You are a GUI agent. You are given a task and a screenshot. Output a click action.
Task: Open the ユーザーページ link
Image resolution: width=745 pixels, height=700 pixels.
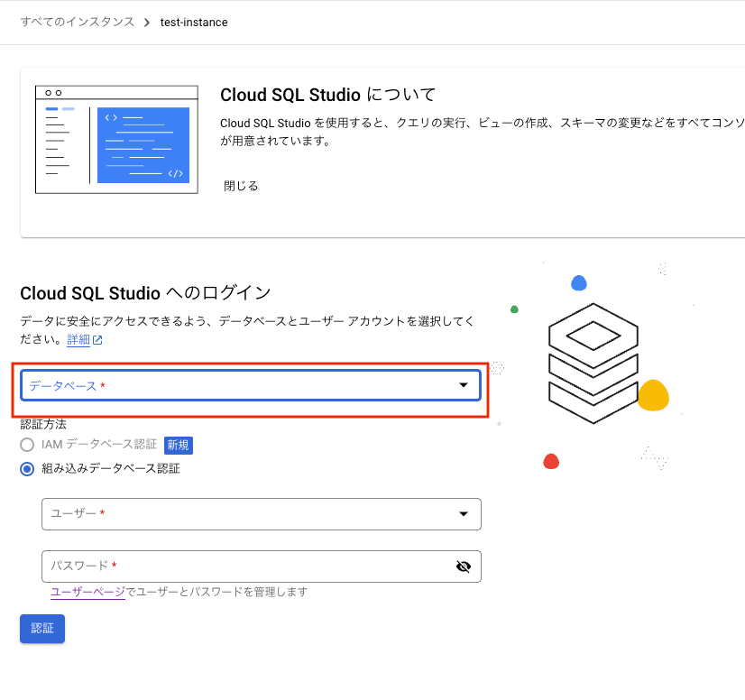[x=87, y=592]
